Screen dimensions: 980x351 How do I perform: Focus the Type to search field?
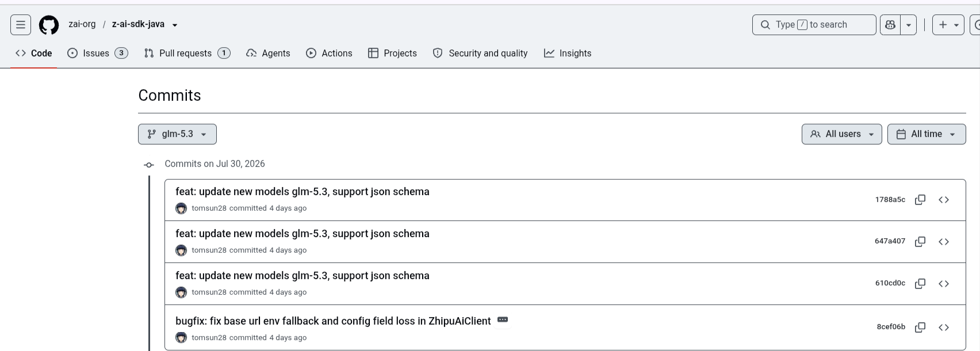[814, 25]
